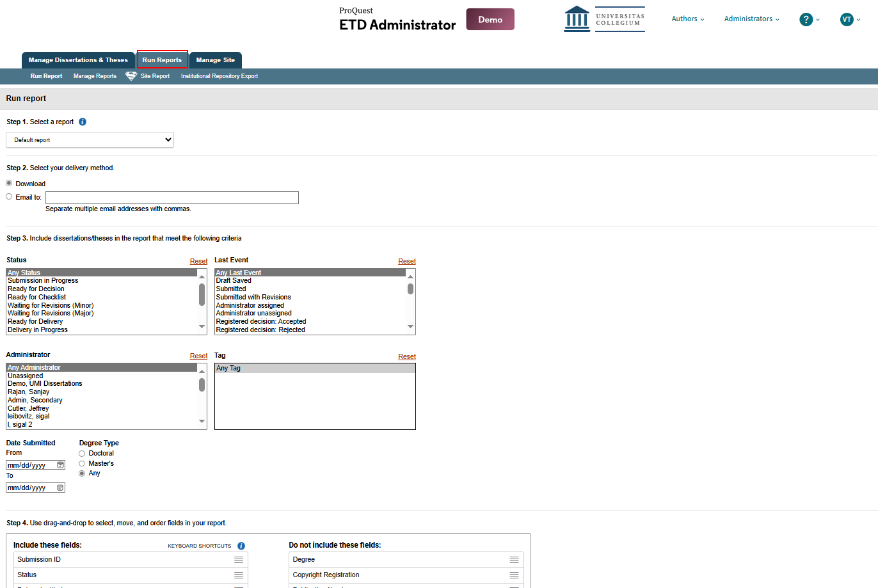Screen dimensions: 878x588
Task: Grab the drag handle for Status field
Action: pos(239,575)
